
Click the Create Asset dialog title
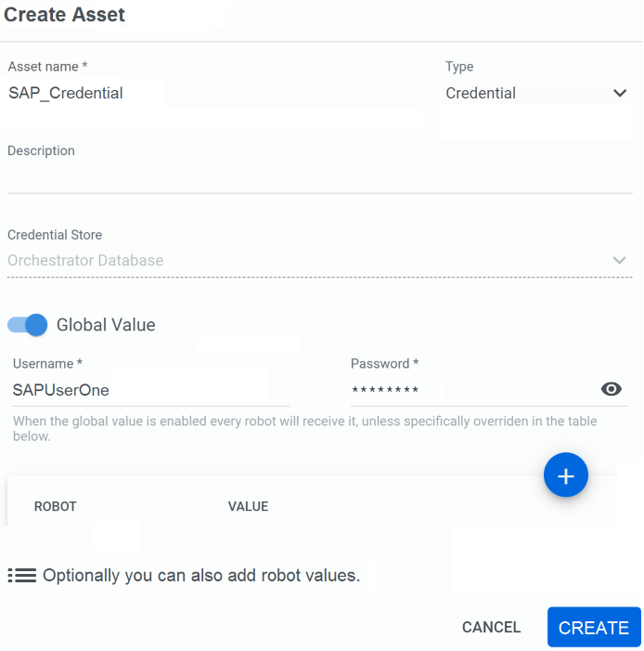(x=64, y=15)
